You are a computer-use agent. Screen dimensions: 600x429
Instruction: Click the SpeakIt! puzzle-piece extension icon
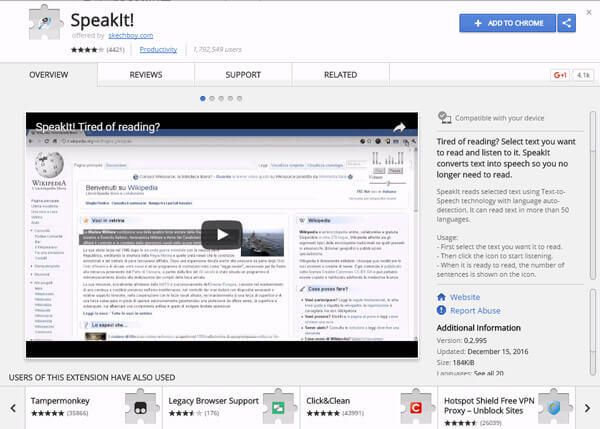coord(45,22)
